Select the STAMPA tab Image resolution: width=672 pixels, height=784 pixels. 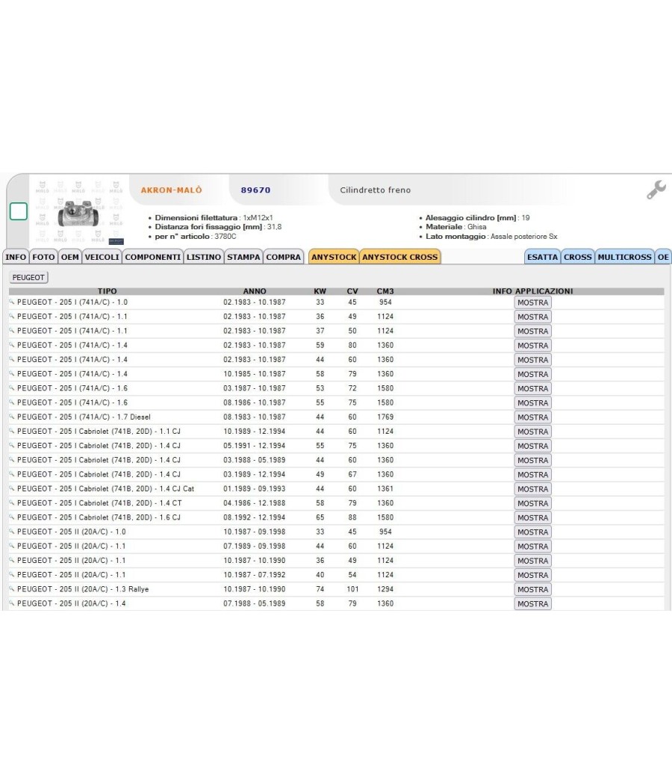click(243, 257)
